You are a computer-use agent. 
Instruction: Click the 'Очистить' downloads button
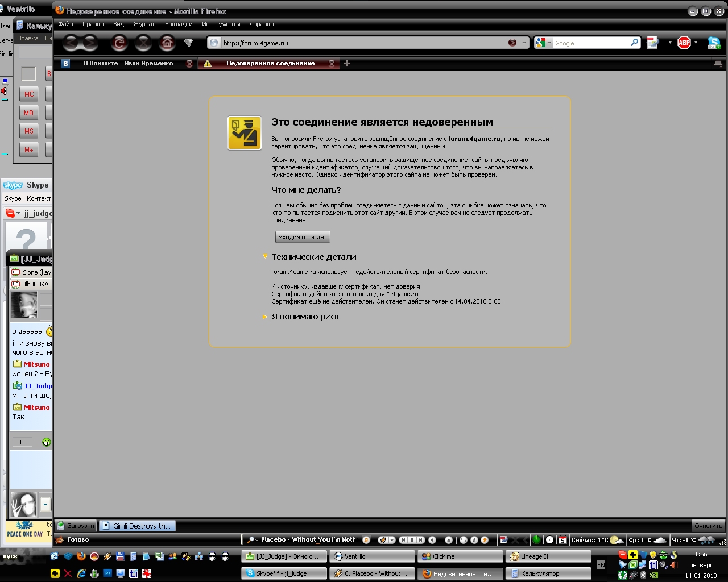(x=708, y=526)
